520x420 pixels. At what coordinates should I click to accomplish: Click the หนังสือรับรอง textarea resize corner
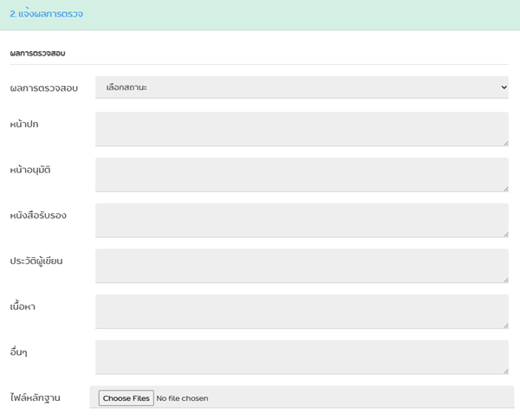504,234
